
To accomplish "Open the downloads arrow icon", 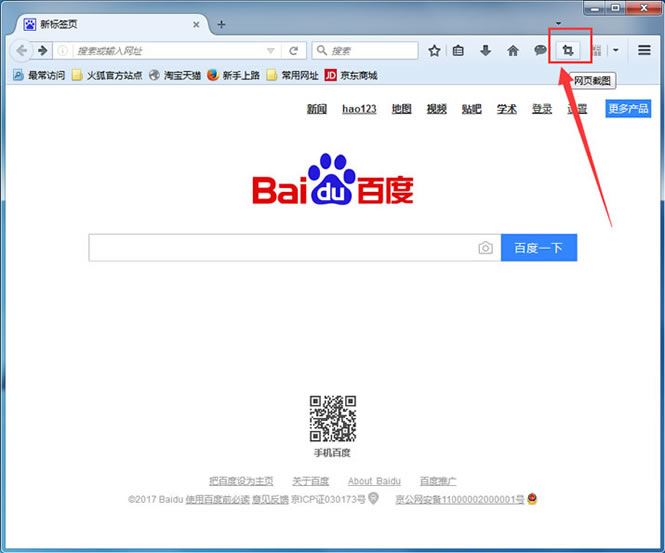I will pyautogui.click(x=486, y=51).
